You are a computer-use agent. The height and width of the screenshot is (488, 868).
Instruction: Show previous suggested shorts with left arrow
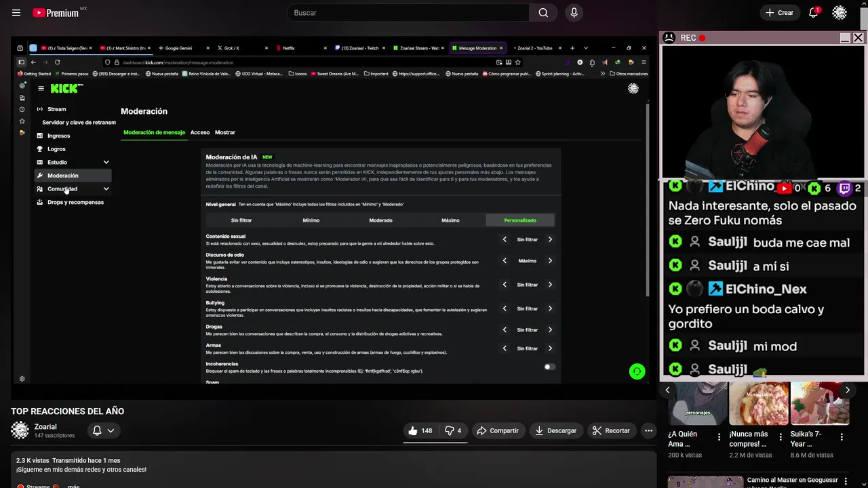667,390
